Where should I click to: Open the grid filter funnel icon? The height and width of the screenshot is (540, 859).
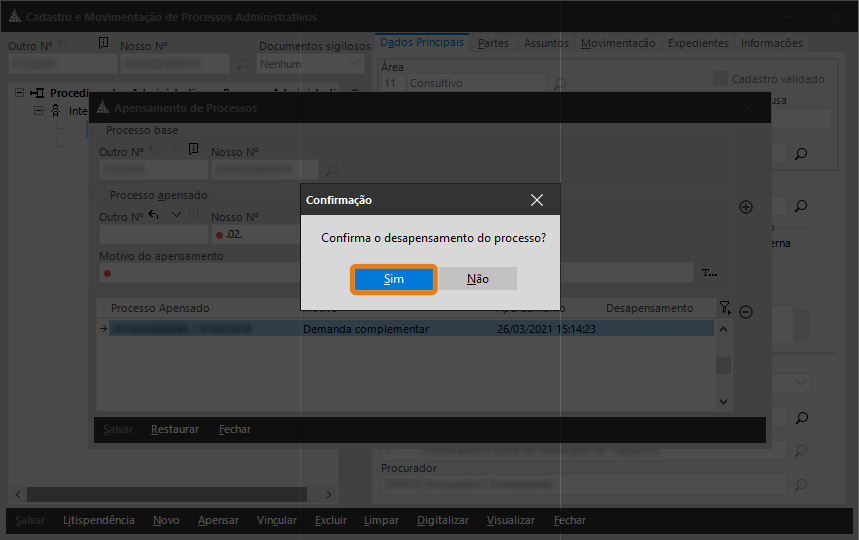click(725, 307)
